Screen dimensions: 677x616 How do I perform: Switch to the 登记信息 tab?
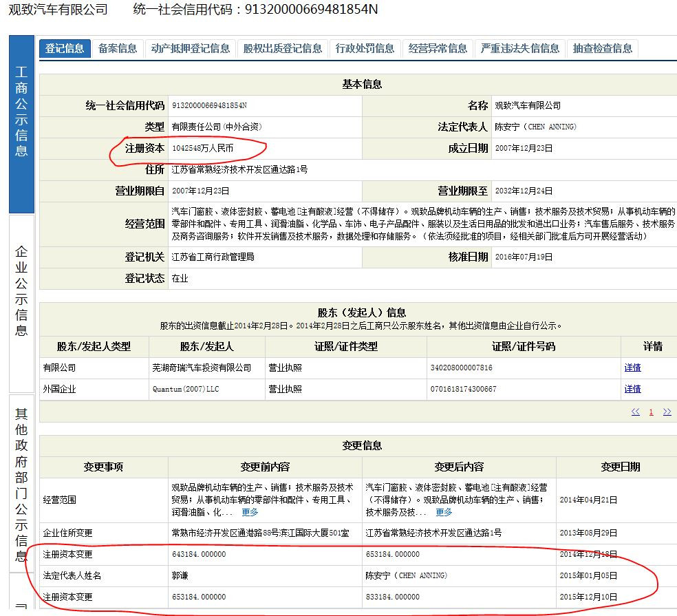[x=65, y=48]
